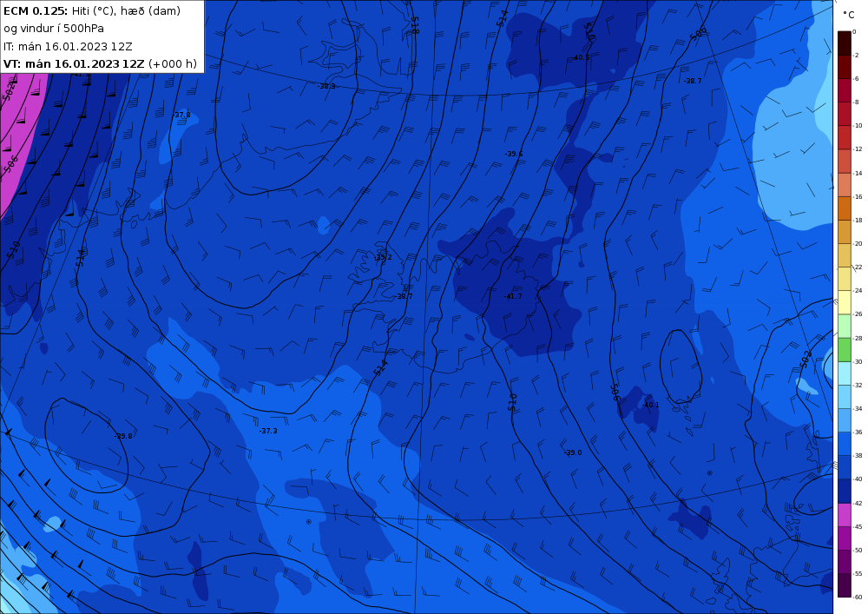This screenshot has height=614, width=868.
Task: Select the temperature value -40.1 on the map
Action: 650,406
